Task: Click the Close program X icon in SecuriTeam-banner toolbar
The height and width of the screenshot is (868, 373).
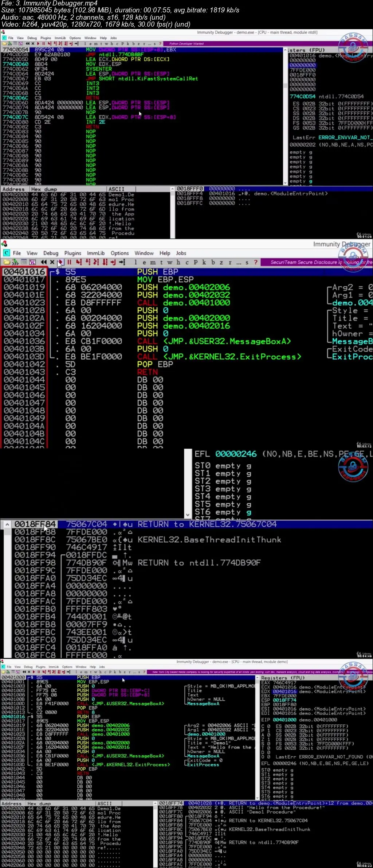Action: (52, 262)
